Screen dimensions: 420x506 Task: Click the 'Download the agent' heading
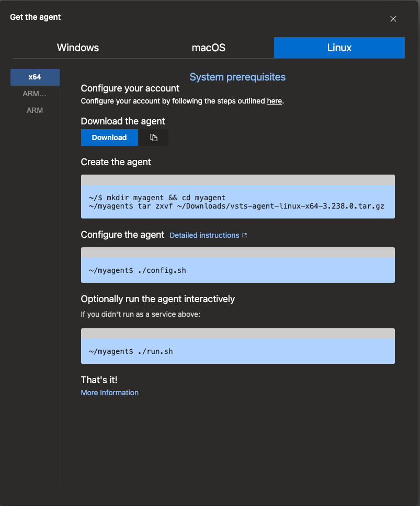[x=123, y=121]
